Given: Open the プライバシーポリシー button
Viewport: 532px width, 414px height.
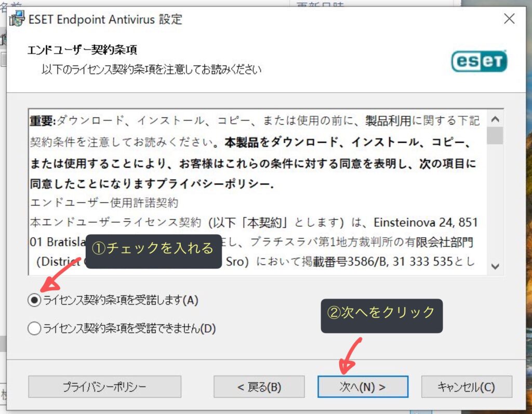Looking at the screenshot, I should [x=104, y=387].
